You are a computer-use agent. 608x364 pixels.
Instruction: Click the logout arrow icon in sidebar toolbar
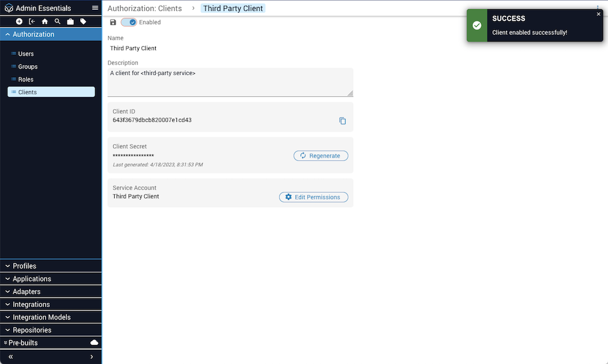[32, 21]
